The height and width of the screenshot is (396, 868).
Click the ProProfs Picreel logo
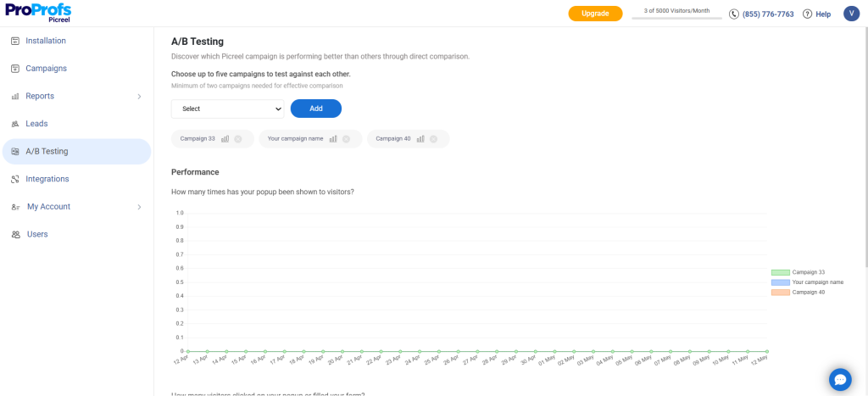[x=38, y=13]
